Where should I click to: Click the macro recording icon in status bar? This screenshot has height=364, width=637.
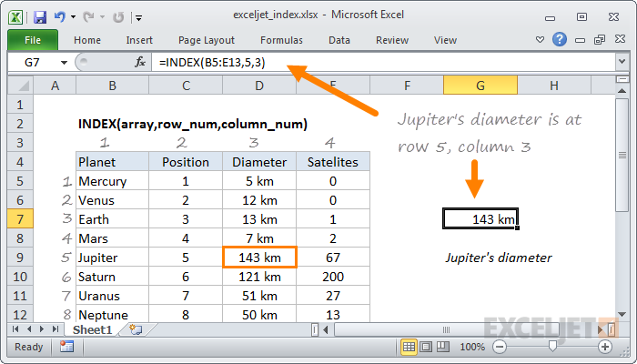[66, 347]
